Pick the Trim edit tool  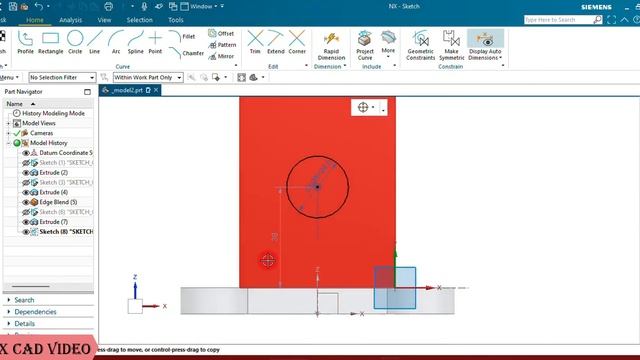(255, 42)
